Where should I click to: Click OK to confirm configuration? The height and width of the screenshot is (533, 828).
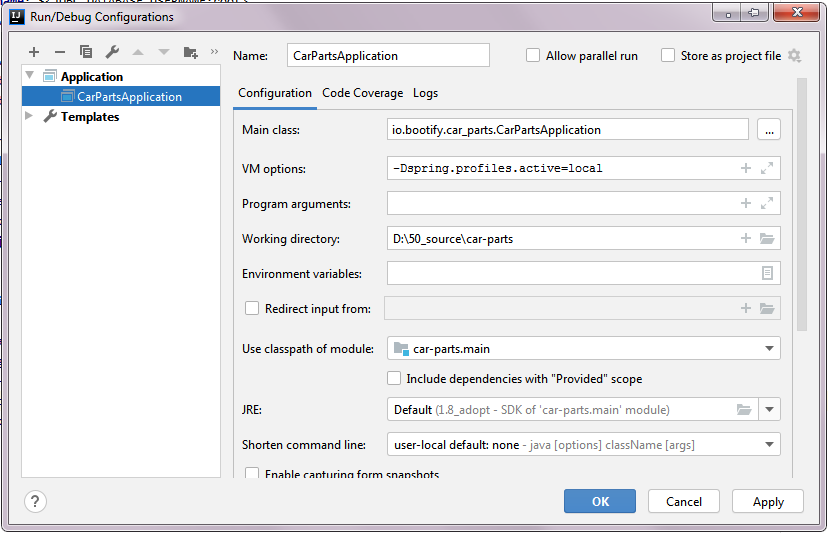(x=600, y=501)
